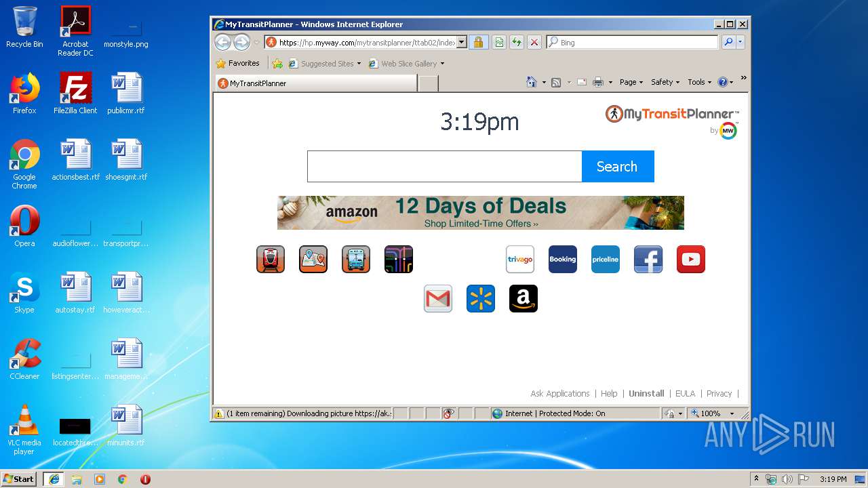Click the volume speaker tray icon
The height and width of the screenshot is (488, 868).
[x=787, y=479]
